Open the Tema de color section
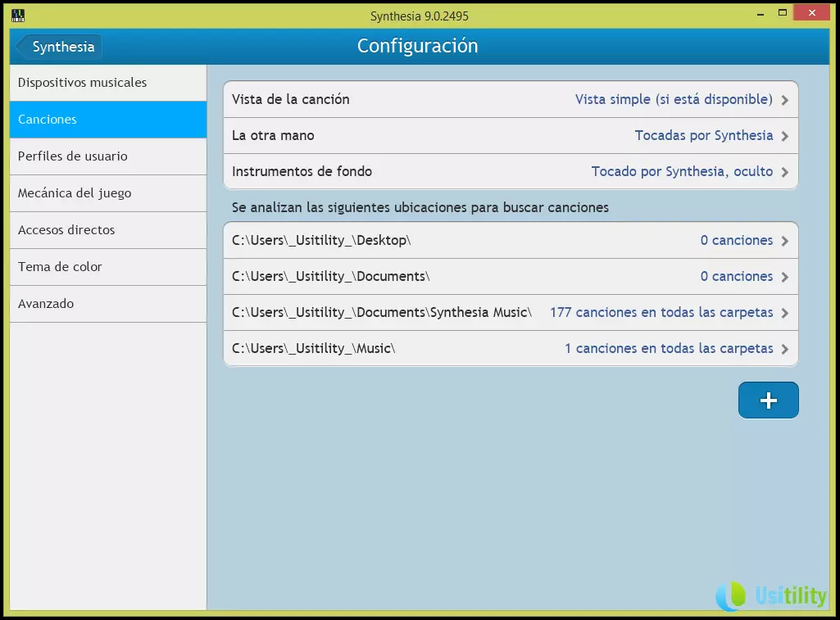Screen dimensions: 840x620 pyautogui.click(x=107, y=267)
